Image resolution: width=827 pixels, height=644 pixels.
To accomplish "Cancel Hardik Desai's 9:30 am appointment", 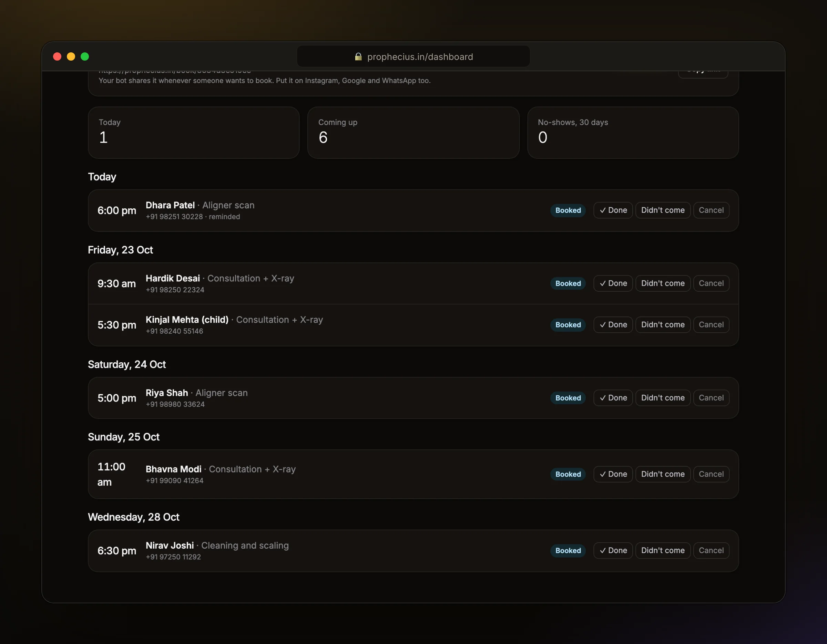I will coord(711,283).
